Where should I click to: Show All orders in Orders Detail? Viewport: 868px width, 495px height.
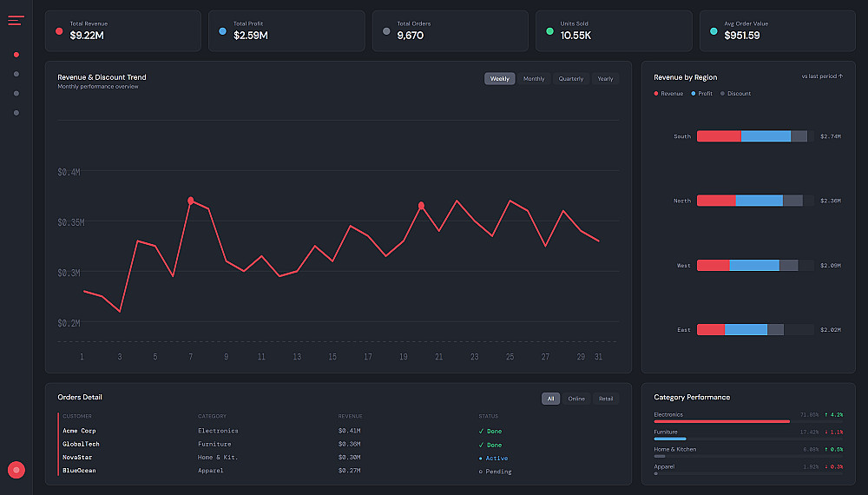(x=550, y=399)
